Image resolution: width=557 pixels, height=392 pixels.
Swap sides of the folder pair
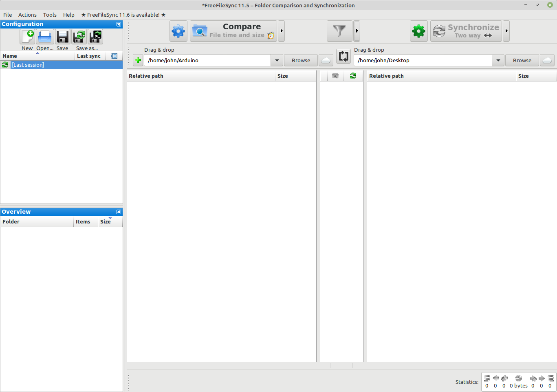(343, 56)
